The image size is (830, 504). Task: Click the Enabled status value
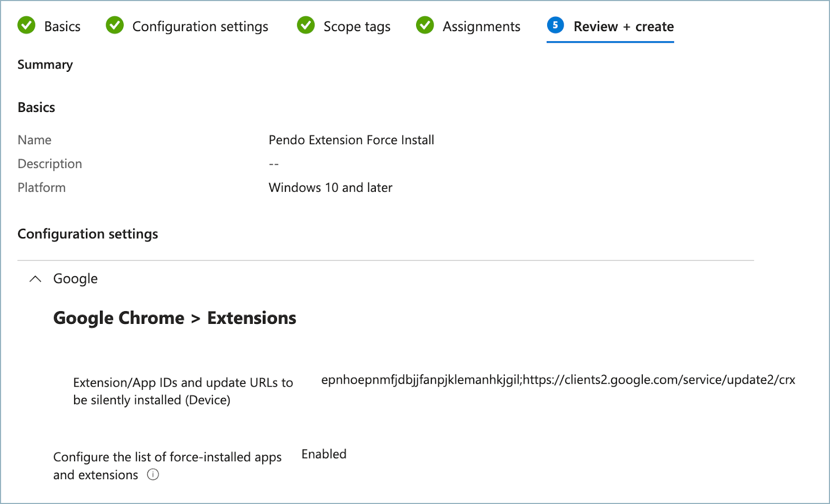[x=324, y=454]
